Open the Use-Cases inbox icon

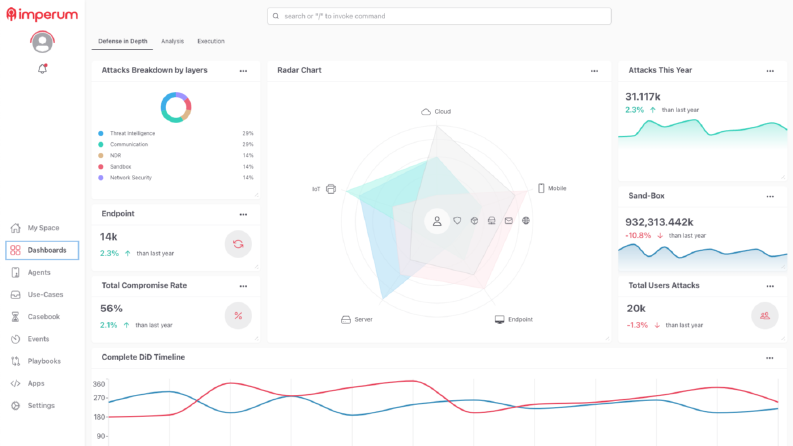pos(16,295)
